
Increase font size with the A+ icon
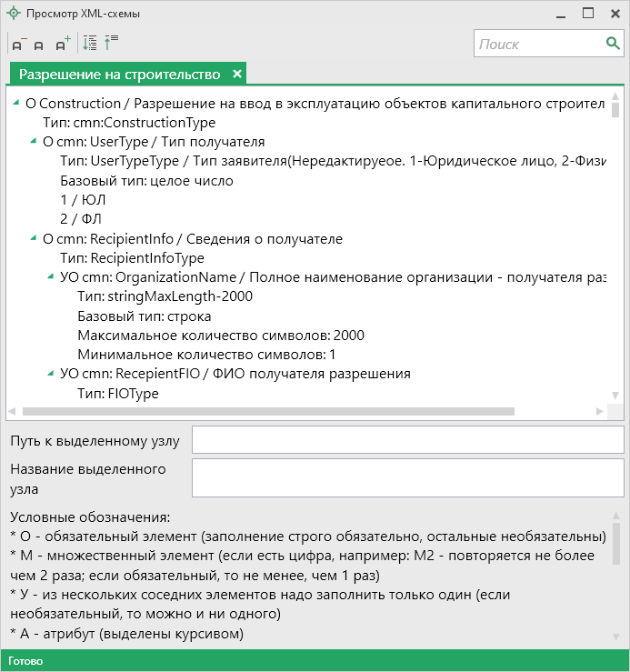tap(62, 44)
